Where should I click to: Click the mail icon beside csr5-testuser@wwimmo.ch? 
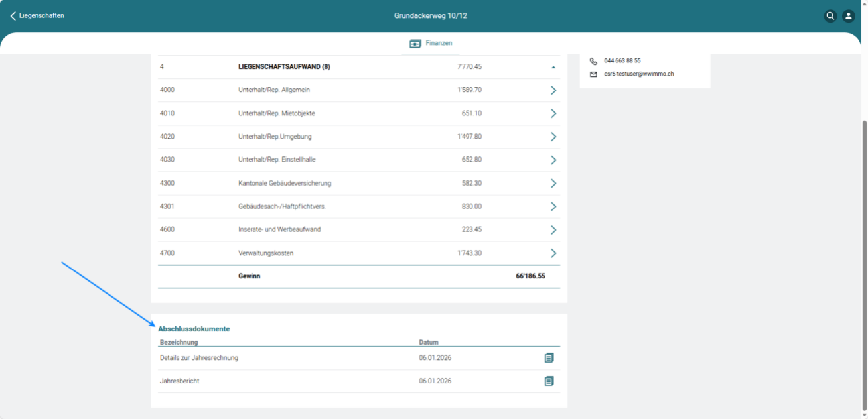(x=593, y=74)
